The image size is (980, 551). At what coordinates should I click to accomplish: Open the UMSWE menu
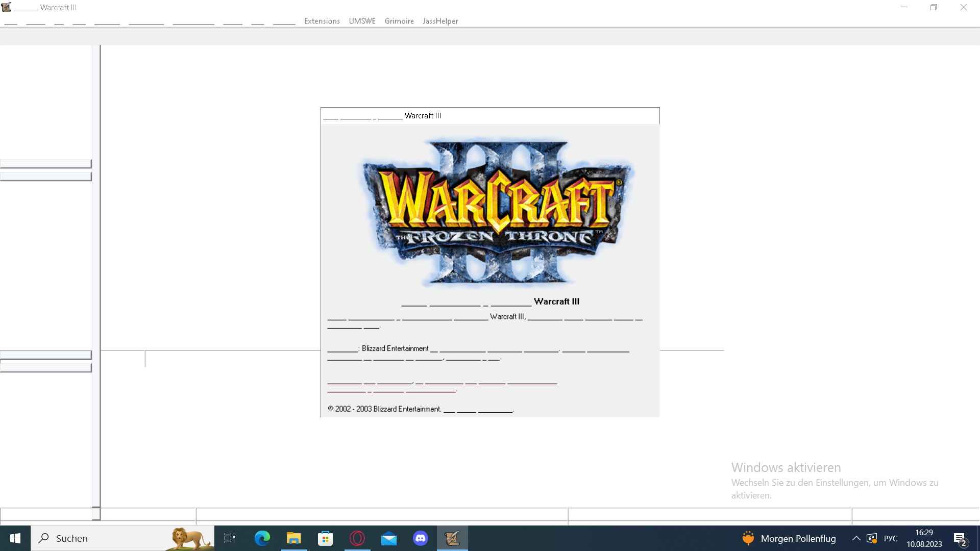click(362, 21)
